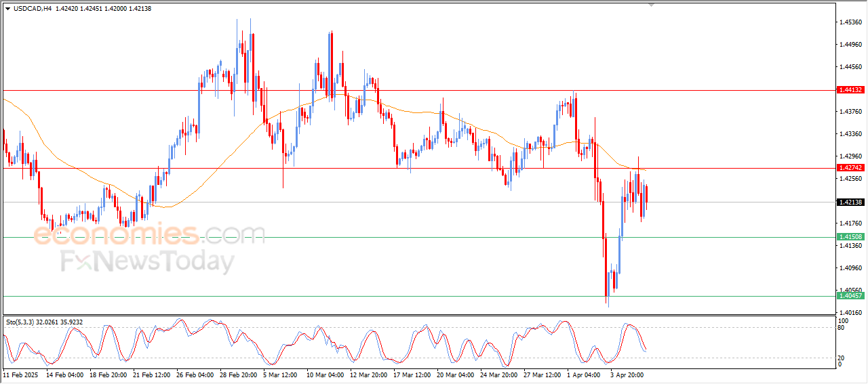Click the 1.45360 price scale value
The height and width of the screenshot is (384, 868).
tap(851, 22)
